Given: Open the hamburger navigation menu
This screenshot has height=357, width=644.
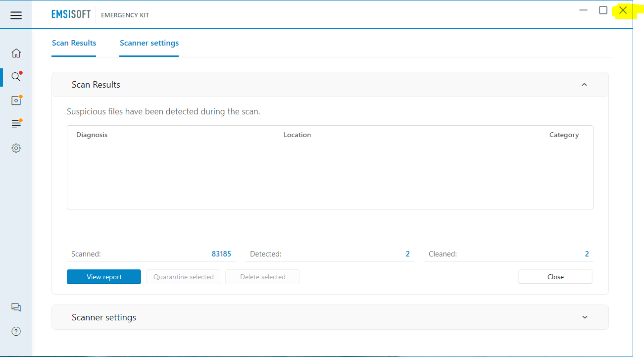Looking at the screenshot, I should (x=16, y=15).
